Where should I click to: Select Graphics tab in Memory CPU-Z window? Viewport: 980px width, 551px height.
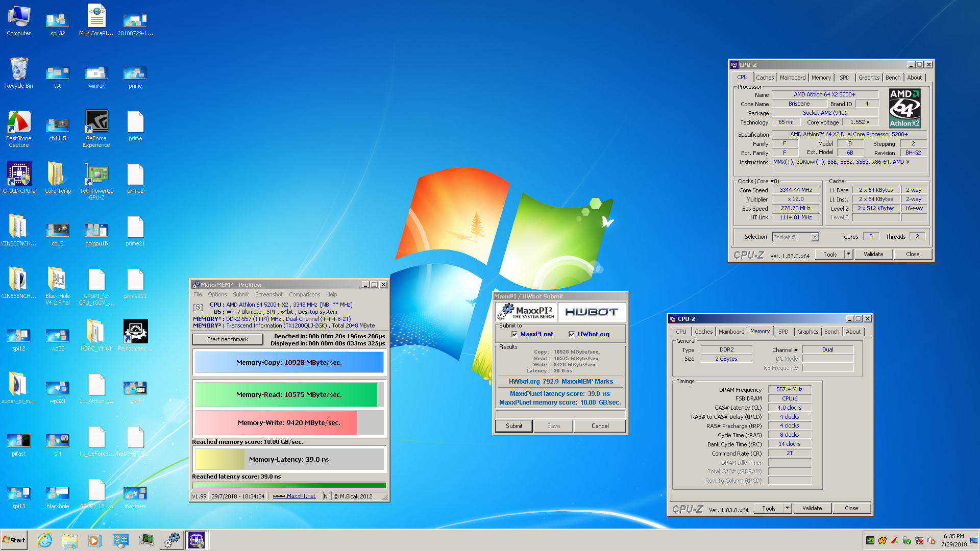click(x=807, y=332)
